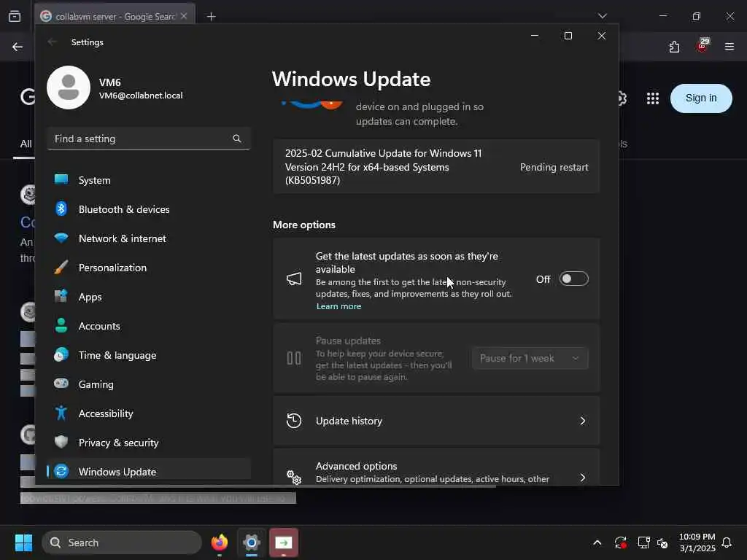The width and height of the screenshot is (747, 560).
Task: Open the green arrow app on taskbar
Action: pos(284,542)
